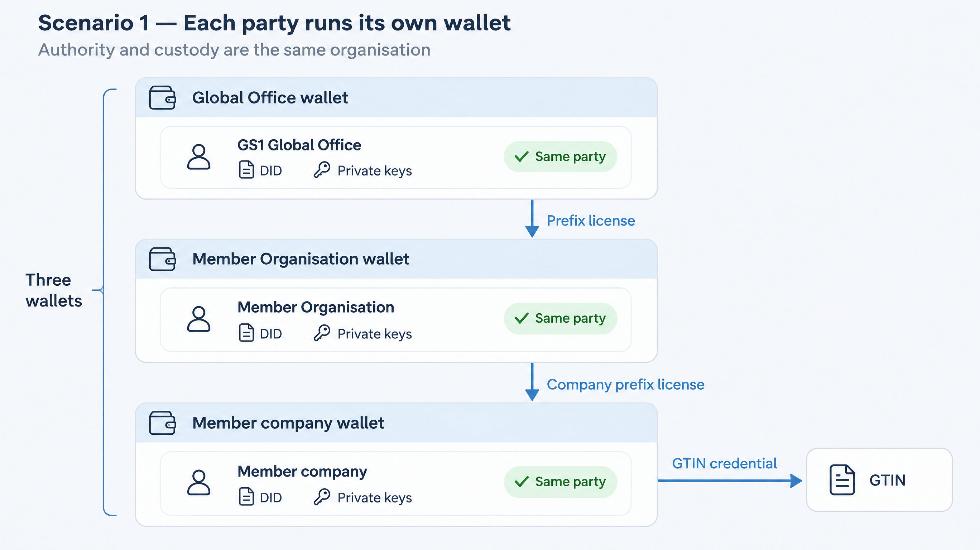Click the "Company prefix license" label

click(625, 385)
